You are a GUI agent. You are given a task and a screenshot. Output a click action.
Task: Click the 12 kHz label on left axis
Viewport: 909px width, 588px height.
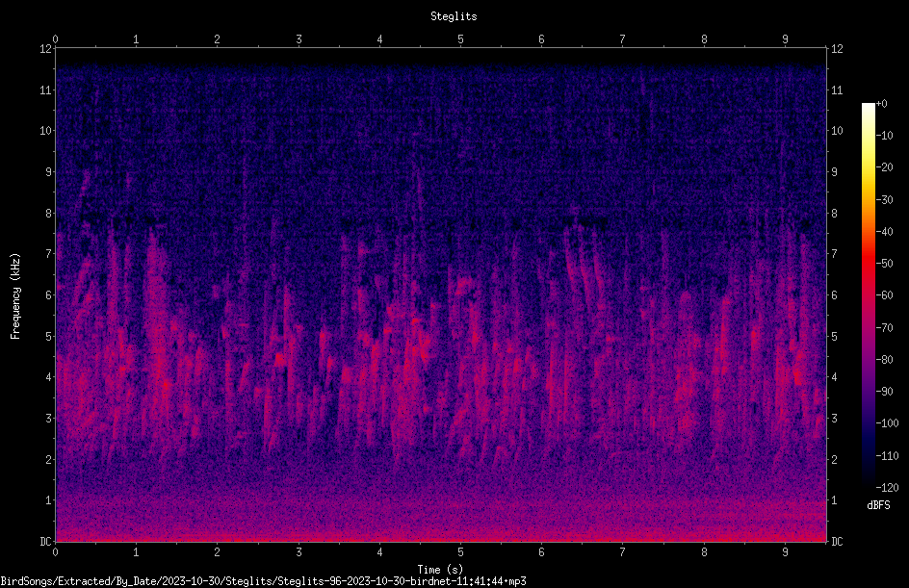click(46, 49)
